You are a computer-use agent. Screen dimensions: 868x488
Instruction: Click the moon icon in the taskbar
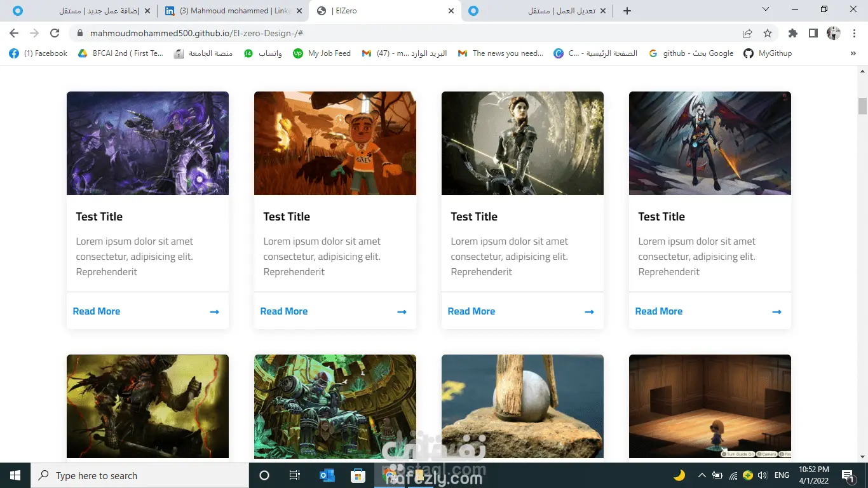(x=679, y=475)
